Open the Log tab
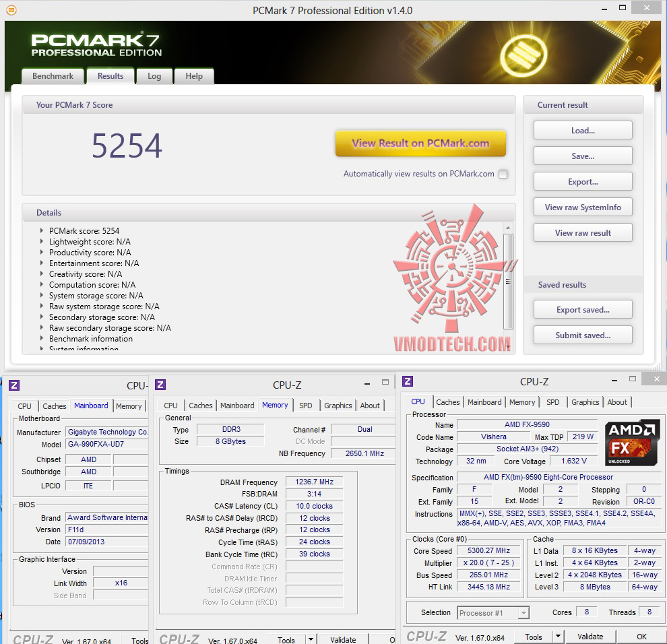 click(x=154, y=76)
